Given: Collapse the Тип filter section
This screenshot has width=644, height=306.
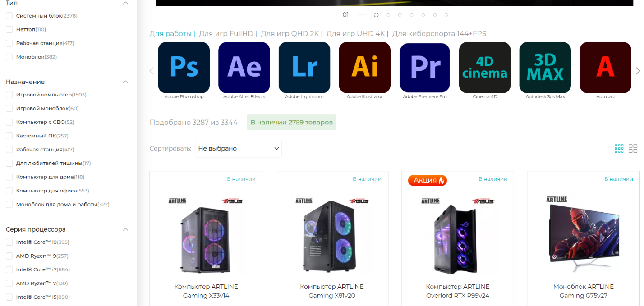Looking at the screenshot, I should click(x=126, y=3).
